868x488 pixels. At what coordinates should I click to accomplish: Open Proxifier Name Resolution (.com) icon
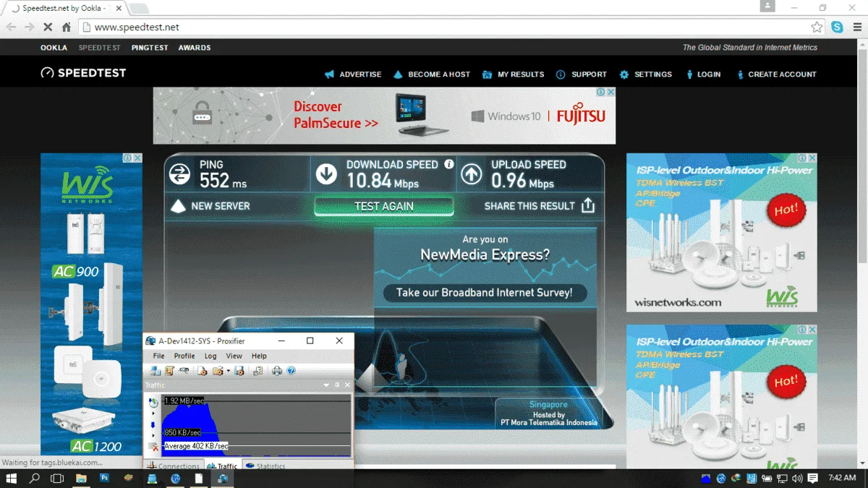pyautogui.click(x=184, y=370)
